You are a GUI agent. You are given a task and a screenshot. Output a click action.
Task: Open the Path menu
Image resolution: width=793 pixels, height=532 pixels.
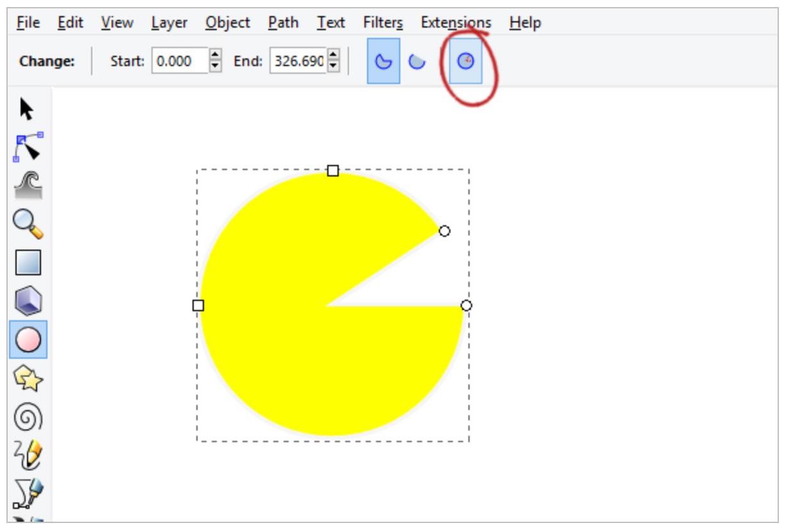(x=283, y=22)
